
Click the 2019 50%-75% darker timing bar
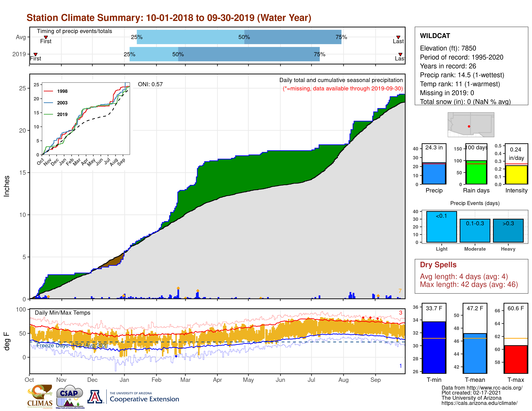249,54
